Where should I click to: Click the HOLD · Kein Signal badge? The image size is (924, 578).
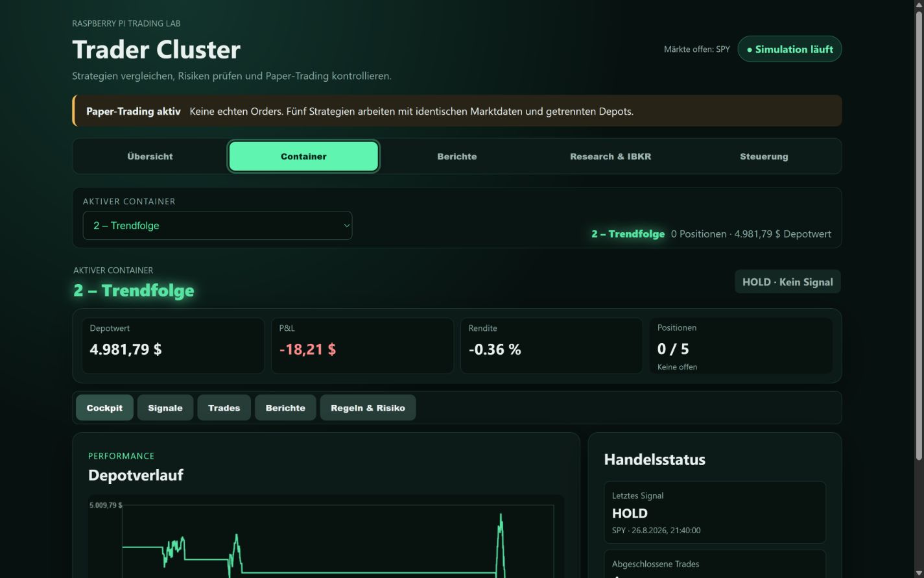[787, 282]
